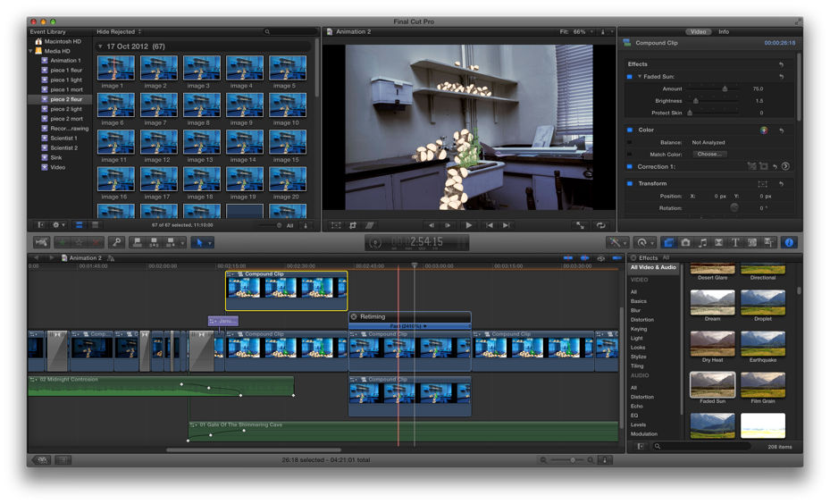Screen dimensions: 830x504
Task: Play the clip in the viewer
Action: (468, 225)
